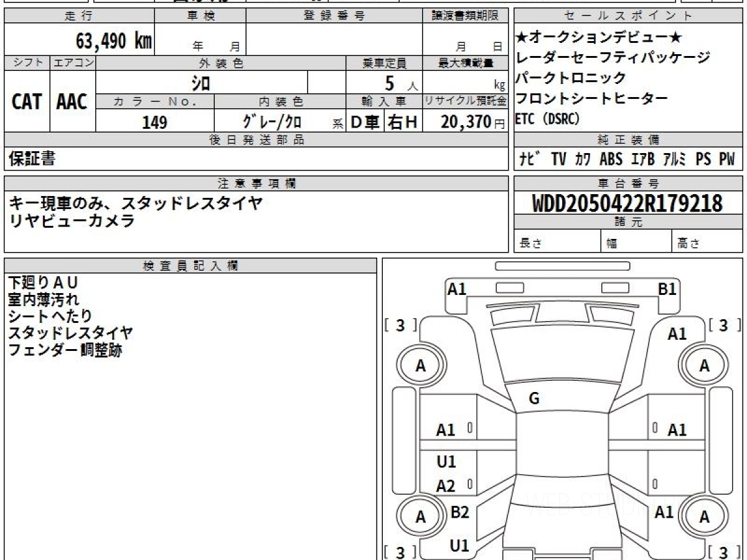
Task: Select the 幅 dimension label
Action: pos(612,244)
